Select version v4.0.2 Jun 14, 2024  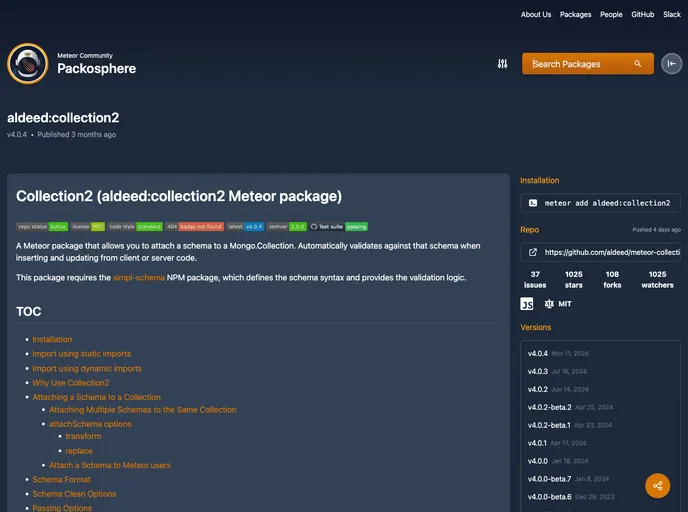[x=558, y=389]
